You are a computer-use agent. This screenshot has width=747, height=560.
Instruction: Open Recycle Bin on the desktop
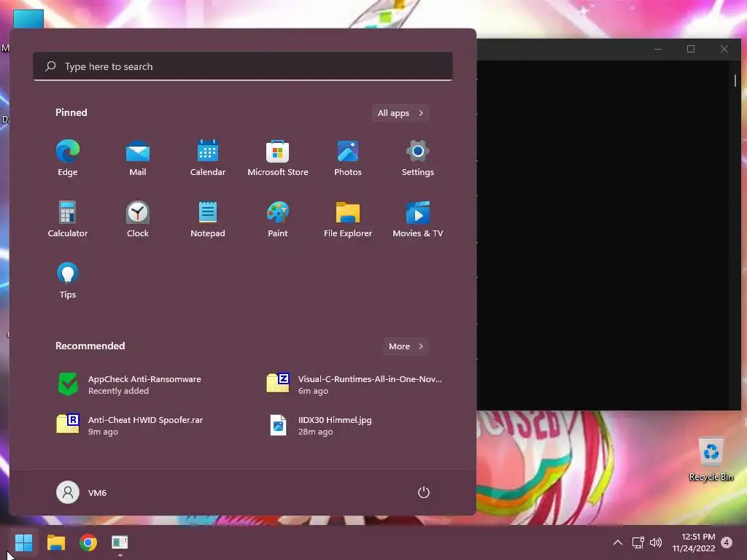pos(711,459)
